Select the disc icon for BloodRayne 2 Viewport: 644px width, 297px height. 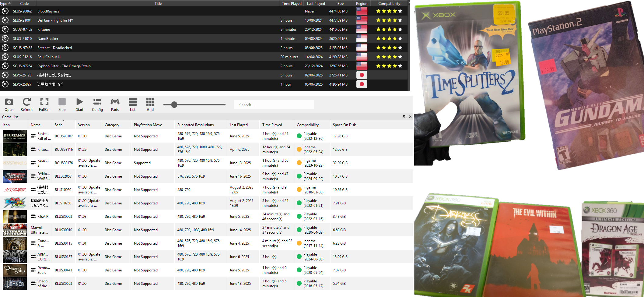pos(5,11)
